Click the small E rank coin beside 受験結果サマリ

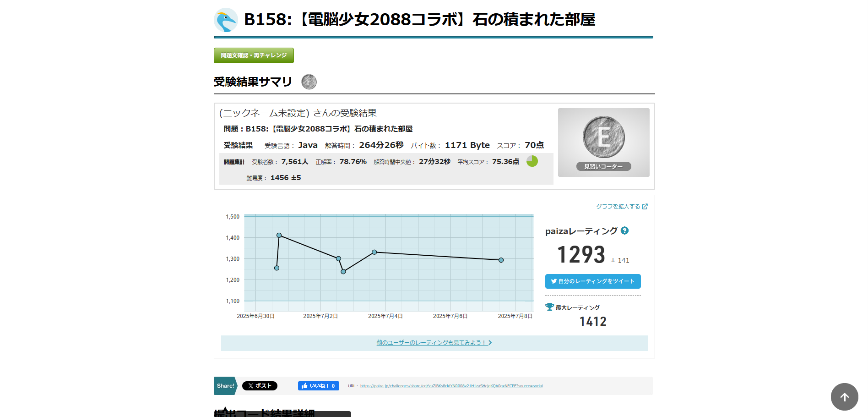(309, 82)
